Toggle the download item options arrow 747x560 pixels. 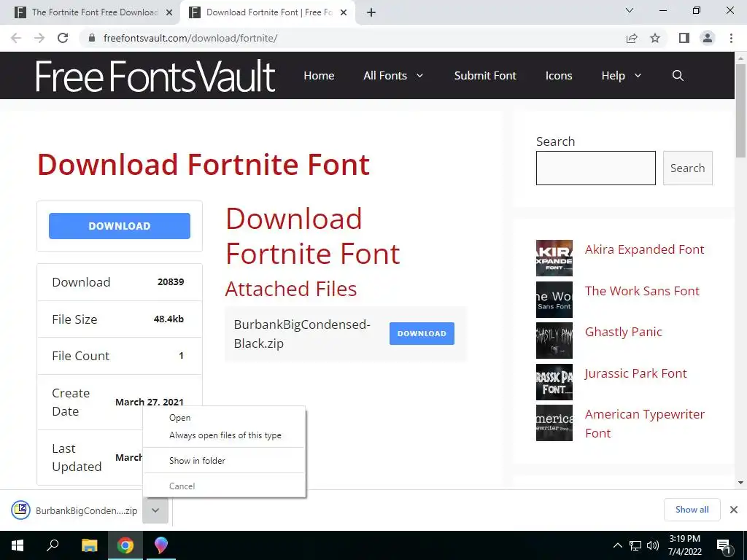(155, 510)
